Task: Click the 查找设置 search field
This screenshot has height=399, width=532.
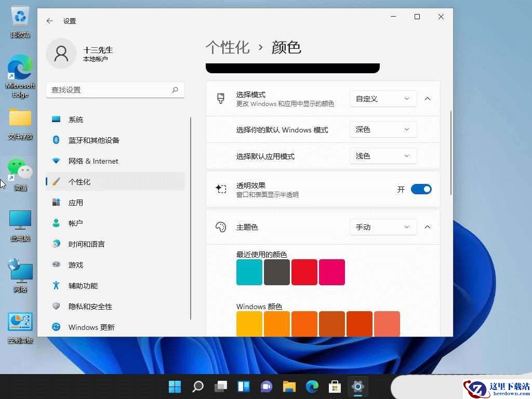Action: (115, 90)
